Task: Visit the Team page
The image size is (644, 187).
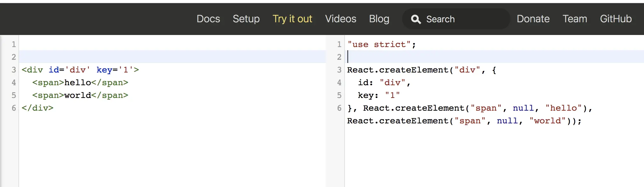Action: [x=575, y=19]
